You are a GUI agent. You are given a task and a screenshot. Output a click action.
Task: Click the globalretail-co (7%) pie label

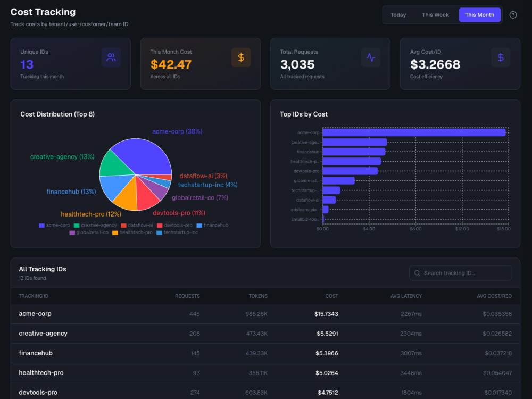point(200,197)
